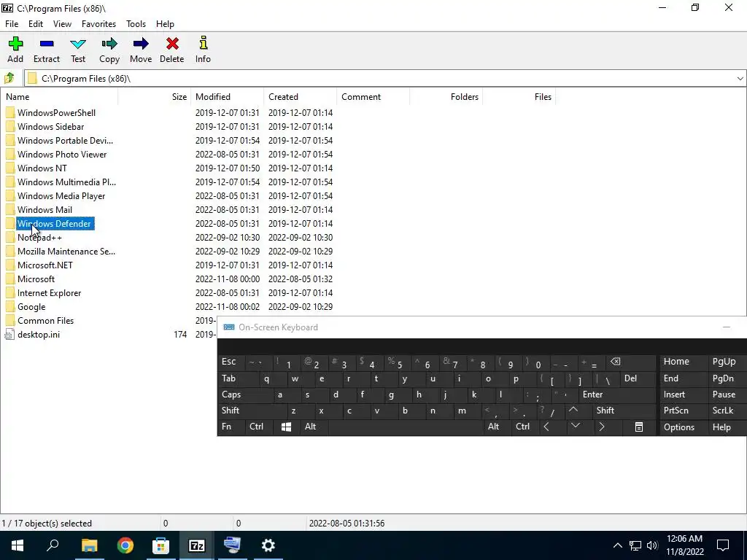The height and width of the screenshot is (560, 747).
Task: Select the Microsoft.NET folder
Action: 45,265
